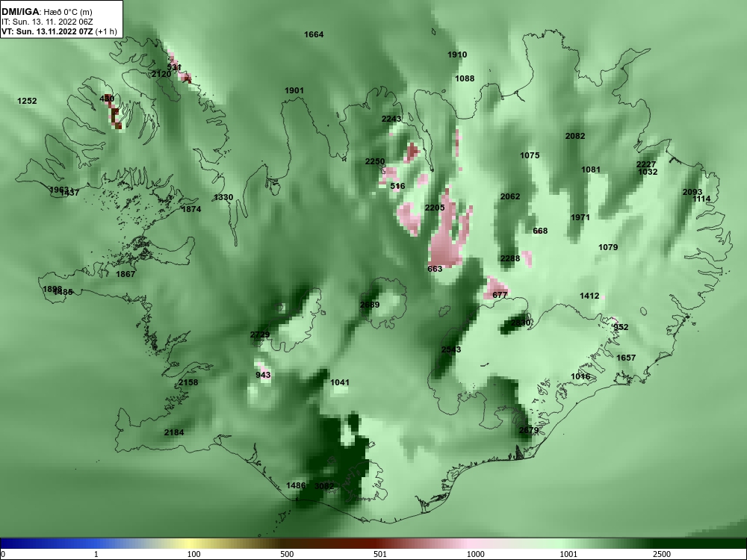This screenshot has width=747, height=560.
Task: Select the 'IT: Sun. 13. 11. 2022 06Z' line
Action: click(46, 22)
